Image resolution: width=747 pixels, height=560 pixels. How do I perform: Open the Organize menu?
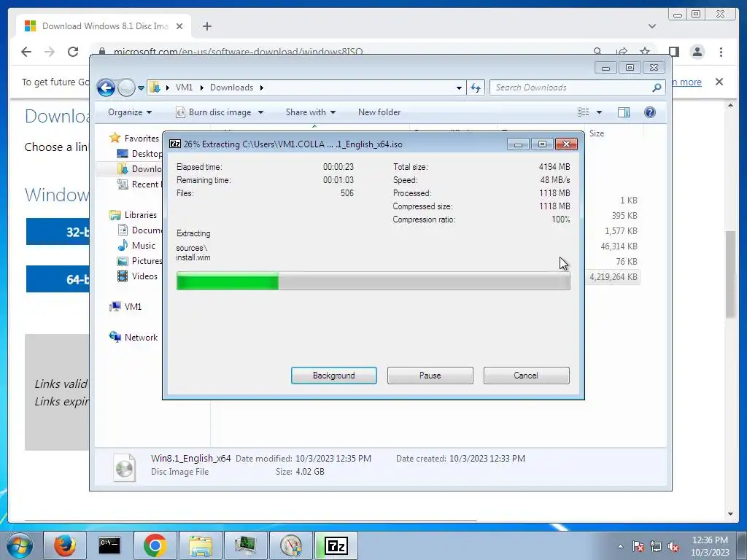pos(130,112)
